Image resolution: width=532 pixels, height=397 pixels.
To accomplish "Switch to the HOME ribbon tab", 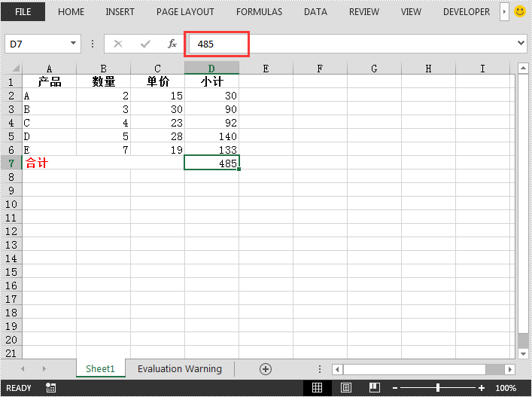I will [71, 12].
